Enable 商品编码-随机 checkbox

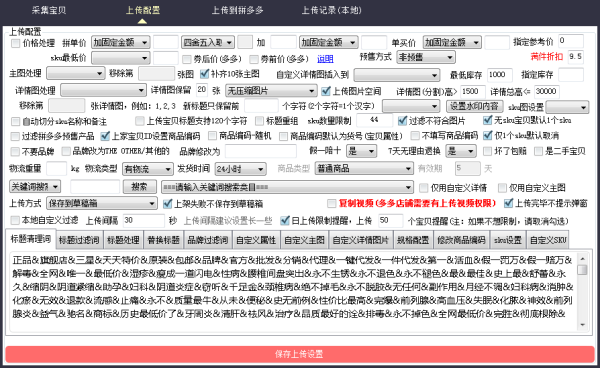click(x=212, y=136)
